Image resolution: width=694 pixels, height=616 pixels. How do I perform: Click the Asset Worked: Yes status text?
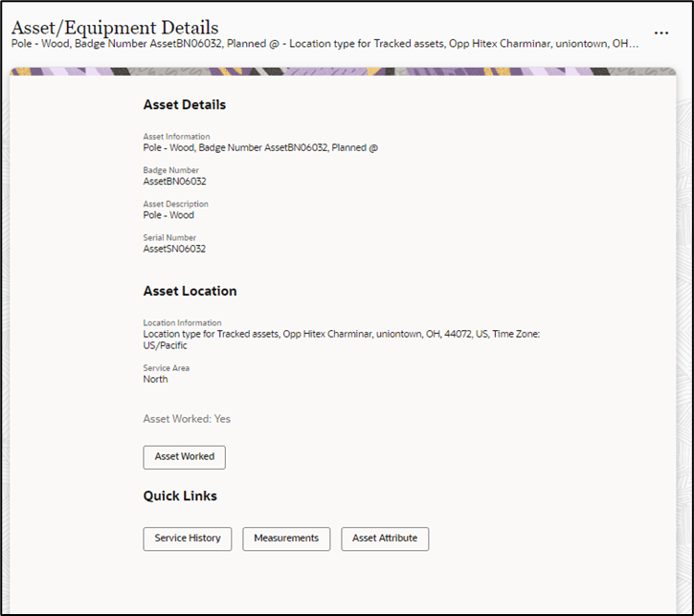(x=187, y=419)
